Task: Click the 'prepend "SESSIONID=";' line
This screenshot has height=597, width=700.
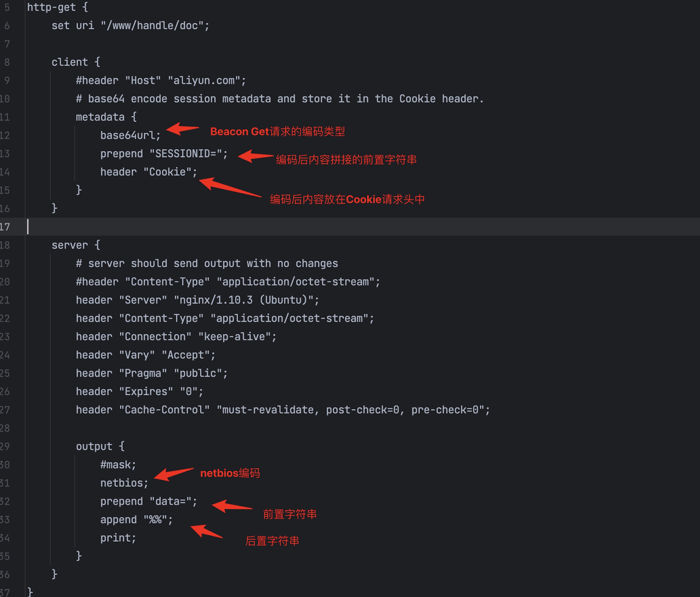Action: [x=164, y=154]
